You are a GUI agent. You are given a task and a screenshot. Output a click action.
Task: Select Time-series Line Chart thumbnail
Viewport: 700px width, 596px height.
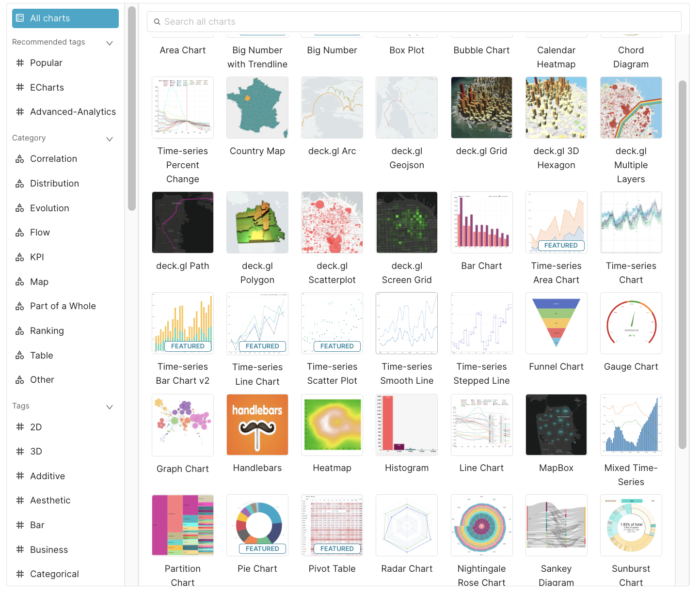point(257,323)
